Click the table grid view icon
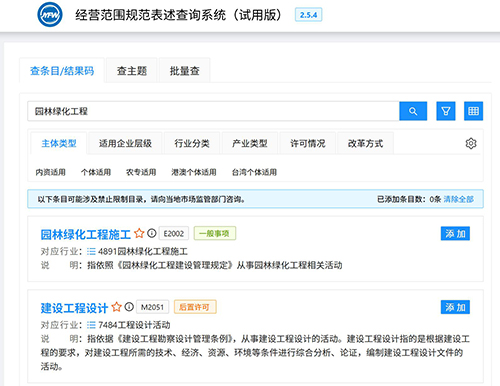This screenshot has width=500, height=386. coord(473,111)
